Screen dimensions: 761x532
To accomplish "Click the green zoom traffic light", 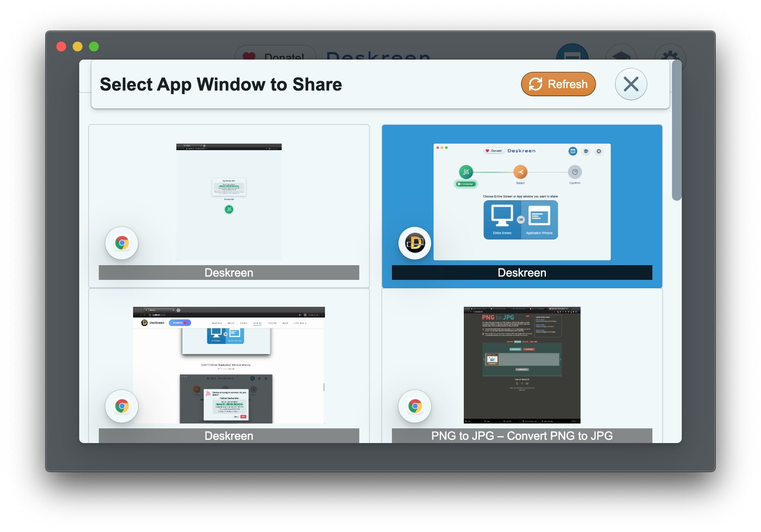I will coord(93,47).
